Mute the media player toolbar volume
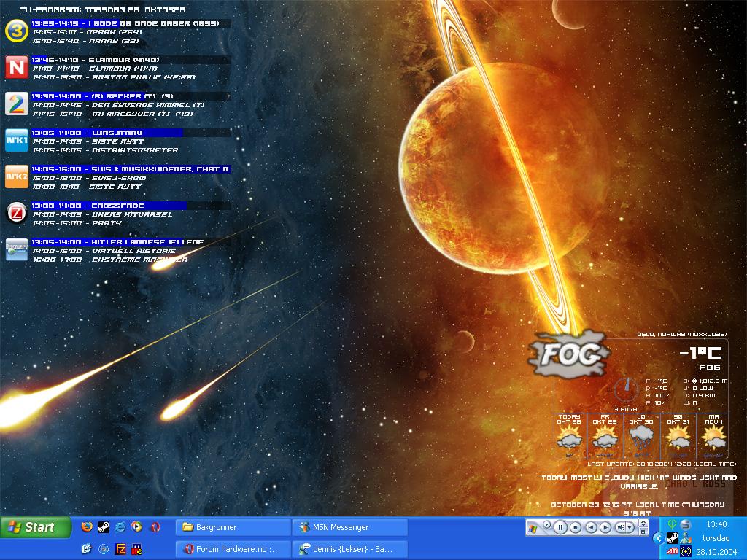The height and width of the screenshot is (560, 747). (621, 528)
